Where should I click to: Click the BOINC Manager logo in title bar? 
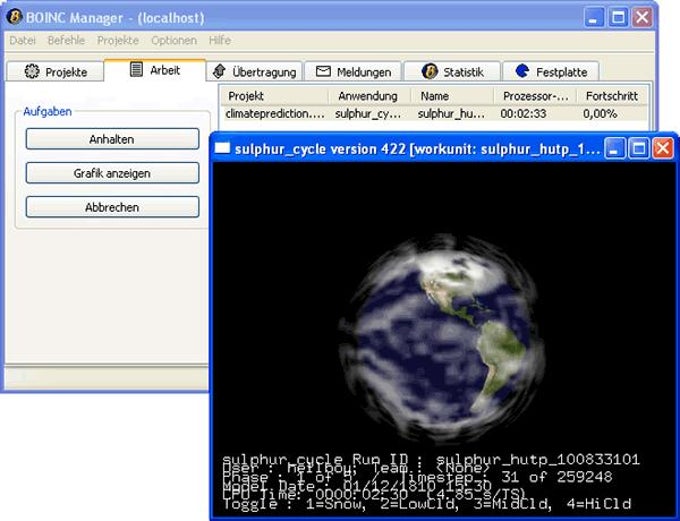click(15, 17)
